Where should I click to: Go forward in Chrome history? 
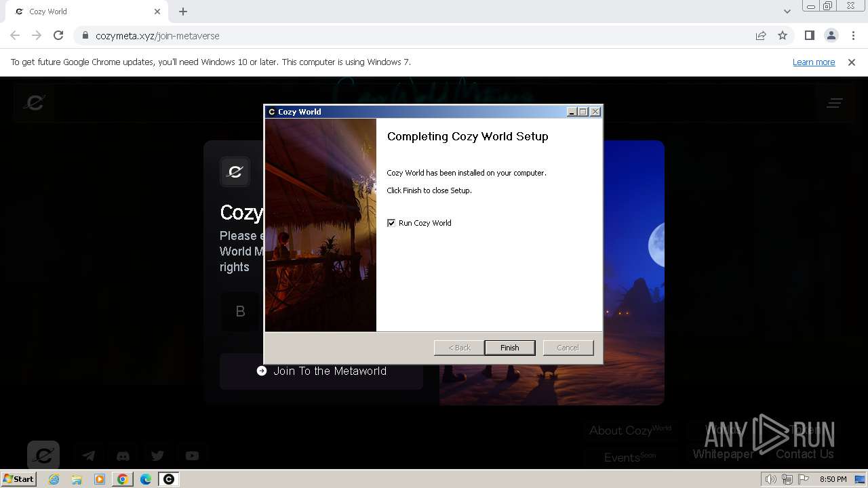37,35
